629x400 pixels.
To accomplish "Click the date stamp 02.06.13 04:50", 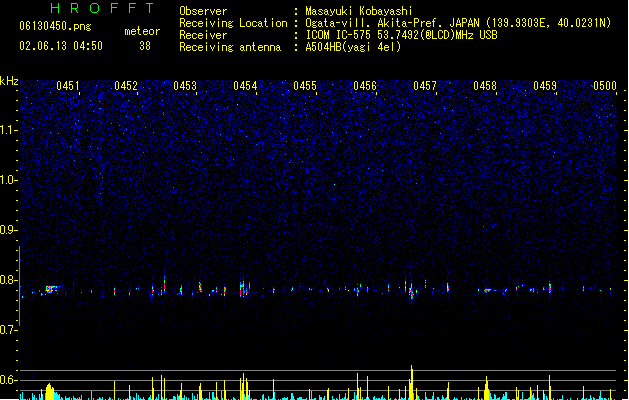I will point(61,46).
